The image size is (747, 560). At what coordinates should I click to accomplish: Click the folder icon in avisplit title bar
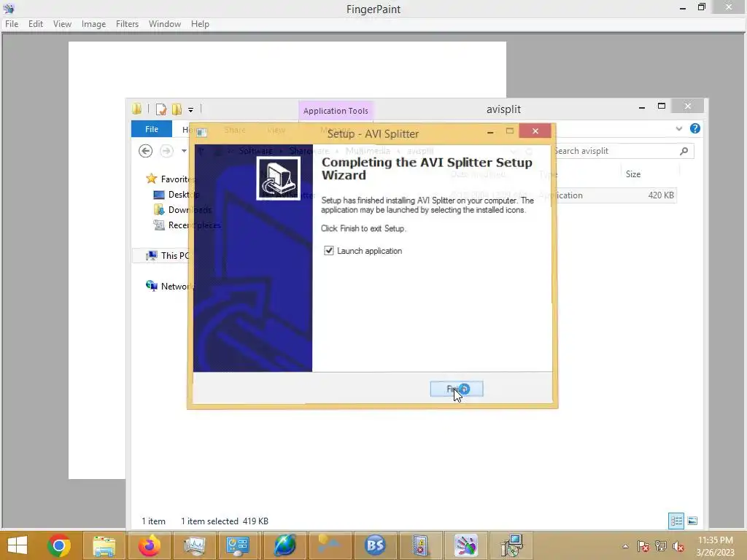coord(136,109)
